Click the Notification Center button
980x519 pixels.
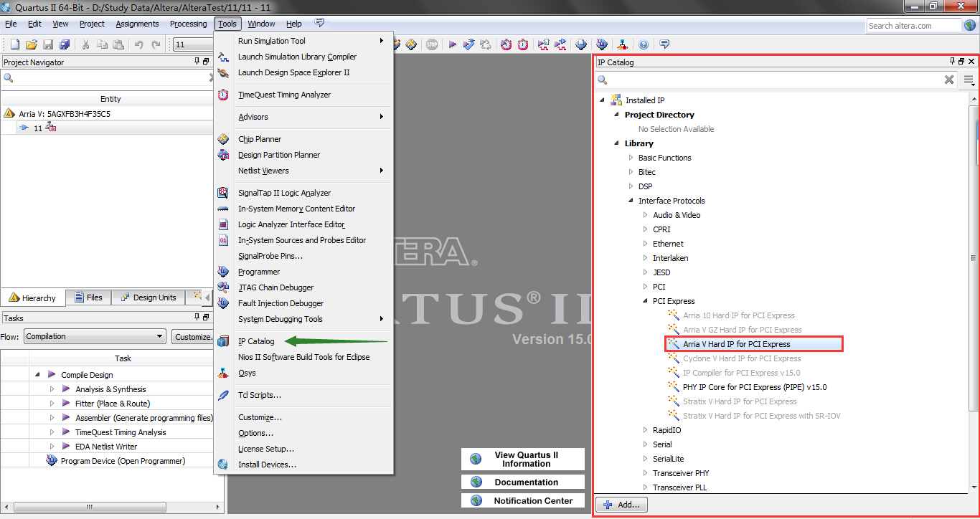(523, 501)
